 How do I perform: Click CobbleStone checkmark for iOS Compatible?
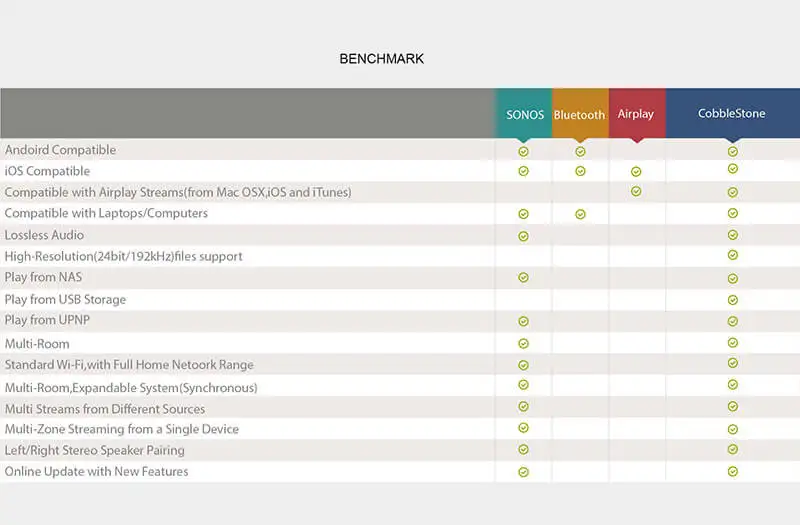tap(733, 168)
